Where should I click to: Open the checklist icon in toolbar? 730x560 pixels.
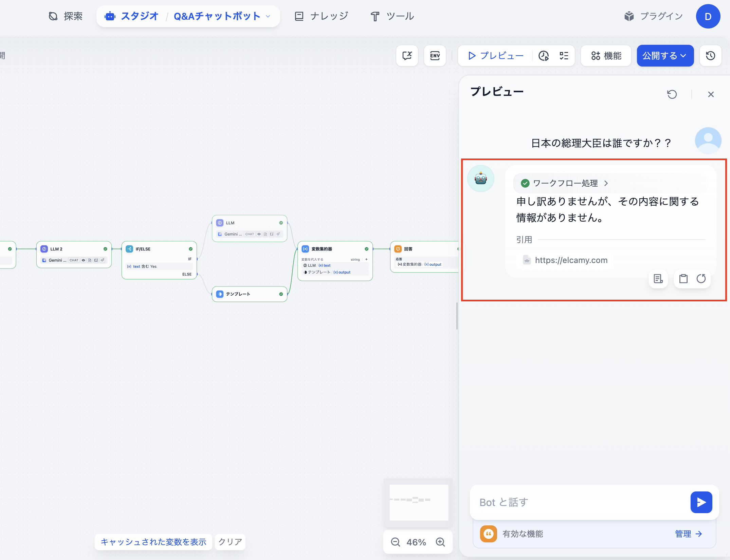[564, 56]
